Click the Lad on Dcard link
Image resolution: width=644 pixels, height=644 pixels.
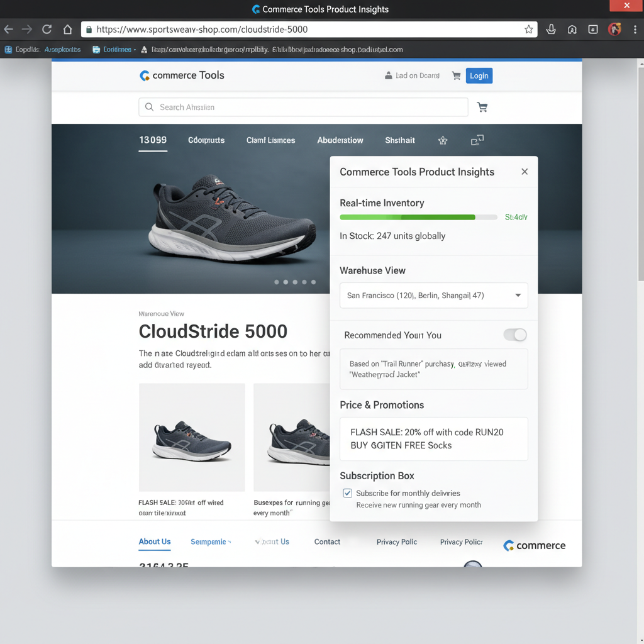(418, 75)
